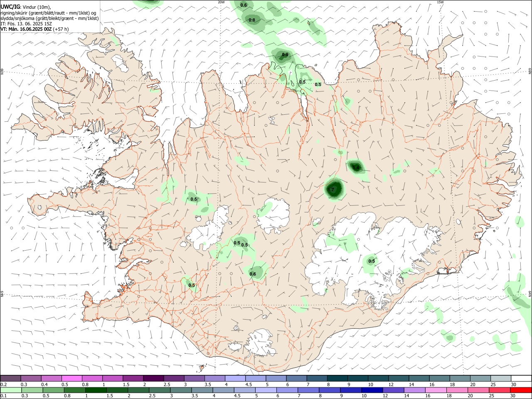This screenshot has width=532, height=399.
Task: Click the 'VT: Mán. 16.06.2025 00Z' valid time
Action: (x=26, y=29)
